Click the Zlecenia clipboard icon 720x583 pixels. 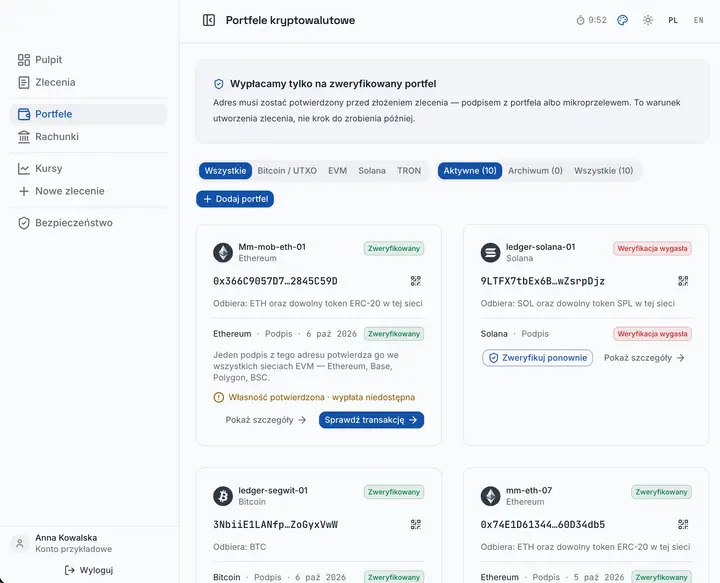coord(24,82)
